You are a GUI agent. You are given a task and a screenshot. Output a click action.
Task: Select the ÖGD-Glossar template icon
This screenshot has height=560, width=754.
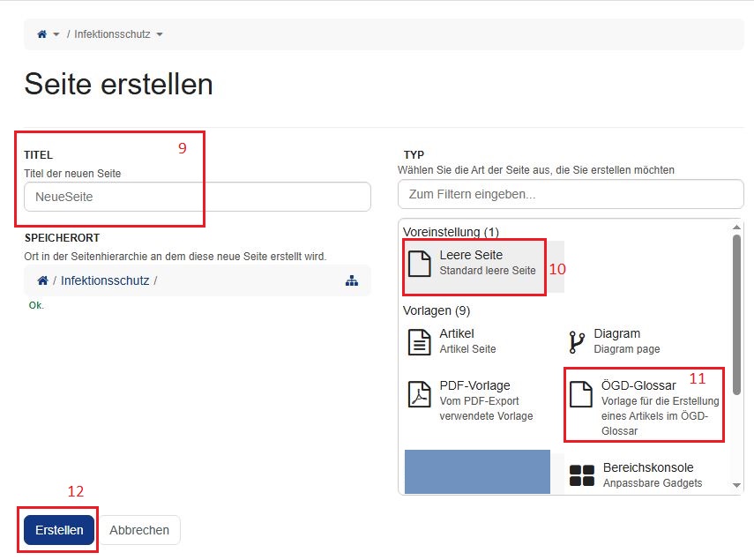[579, 393]
